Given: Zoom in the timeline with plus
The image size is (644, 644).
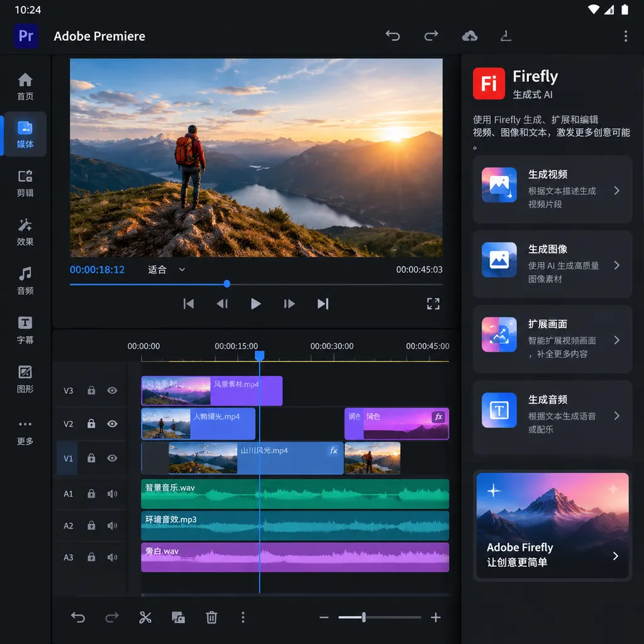Looking at the screenshot, I should (x=436, y=618).
